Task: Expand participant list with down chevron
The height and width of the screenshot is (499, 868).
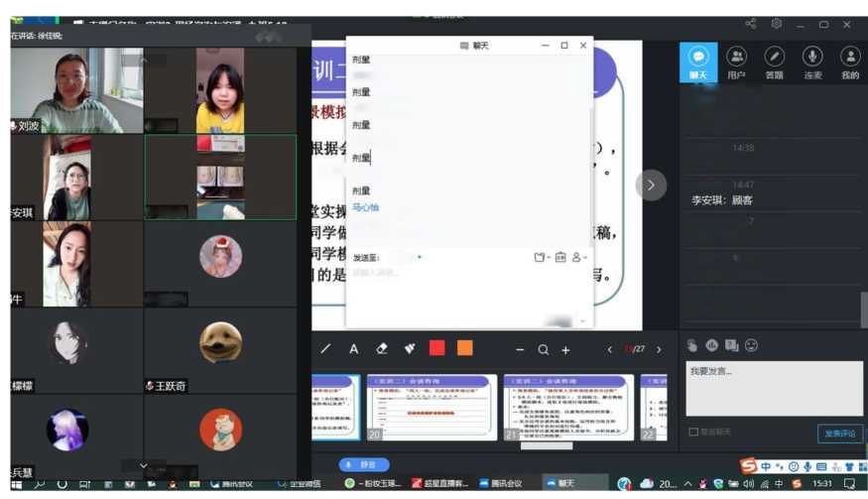Action: click(x=144, y=465)
